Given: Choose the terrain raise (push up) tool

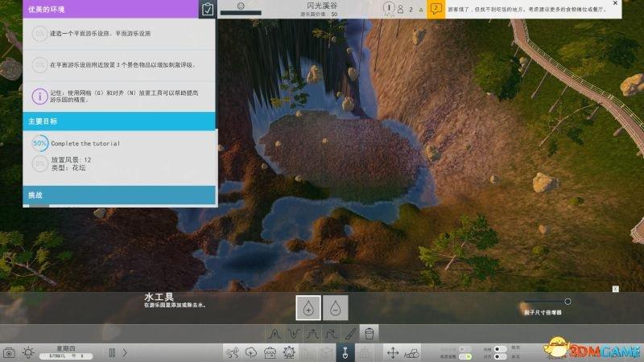Looking at the screenshot, I should click(x=274, y=334).
